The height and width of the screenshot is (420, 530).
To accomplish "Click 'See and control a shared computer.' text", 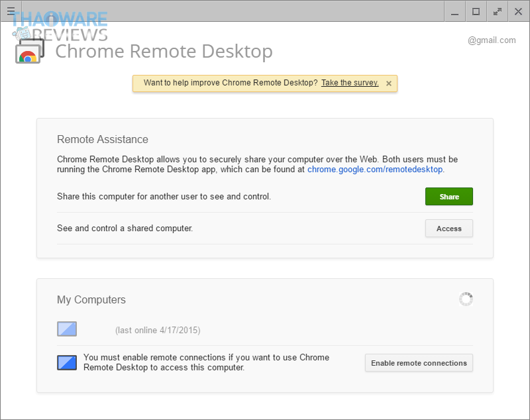I will [125, 229].
